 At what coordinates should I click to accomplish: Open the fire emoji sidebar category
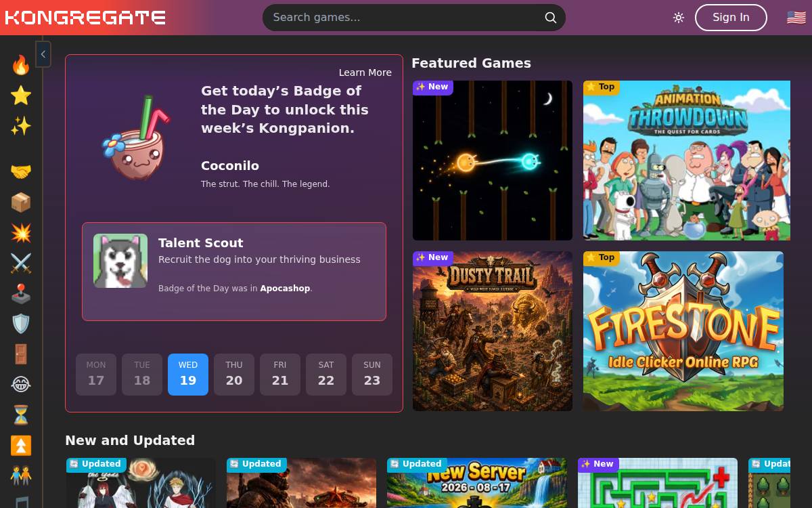21,66
